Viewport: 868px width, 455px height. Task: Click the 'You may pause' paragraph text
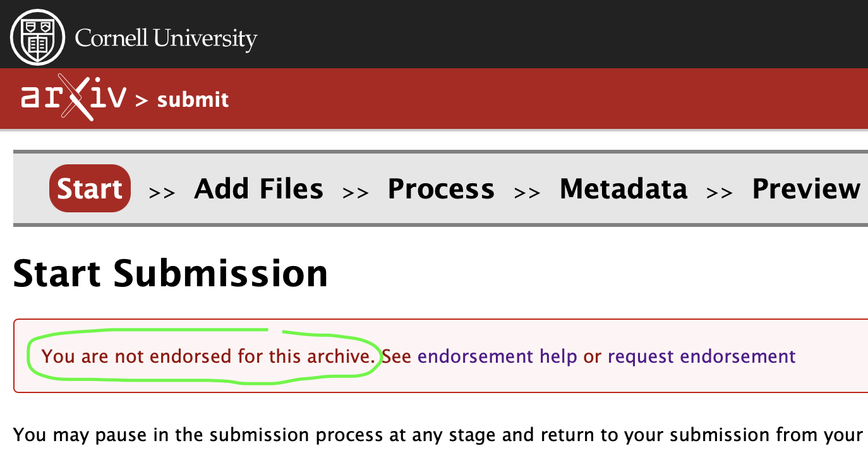[437, 435]
